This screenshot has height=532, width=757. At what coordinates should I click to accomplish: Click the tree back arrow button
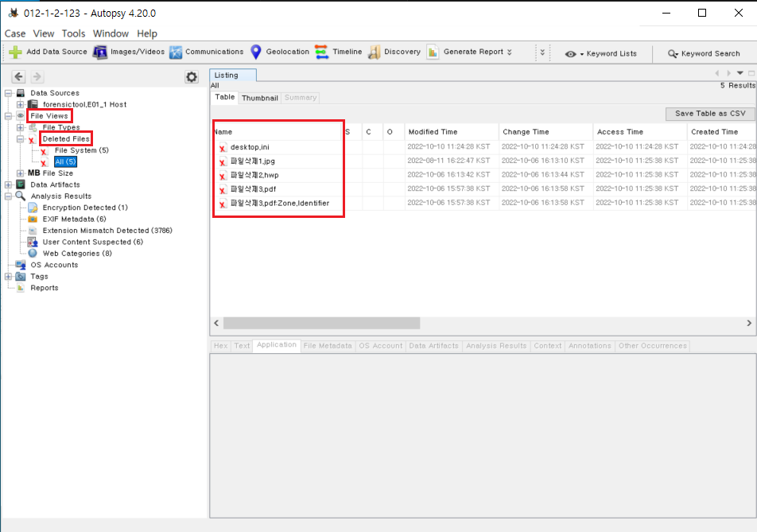(x=19, y=76)
